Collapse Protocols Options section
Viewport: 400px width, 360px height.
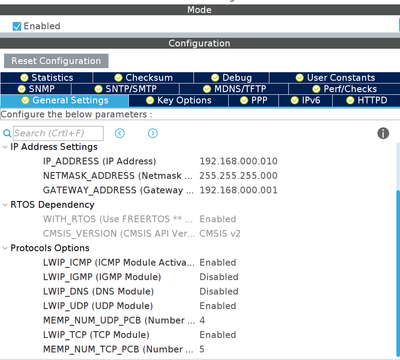point(5,248)
